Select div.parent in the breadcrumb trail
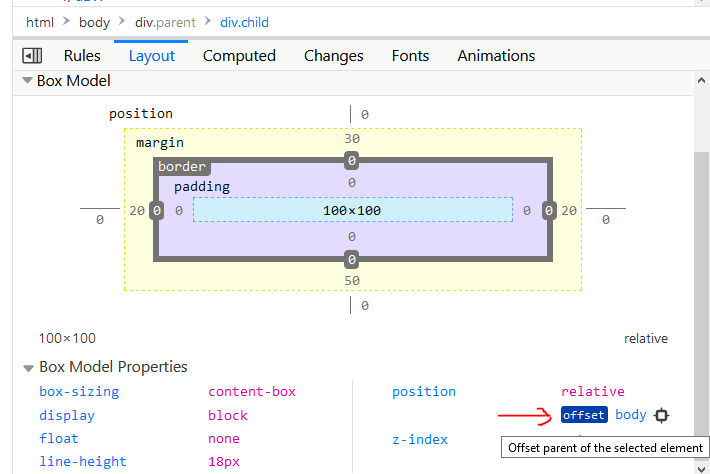This screenshot has width=710, height=474. point(165,22)
